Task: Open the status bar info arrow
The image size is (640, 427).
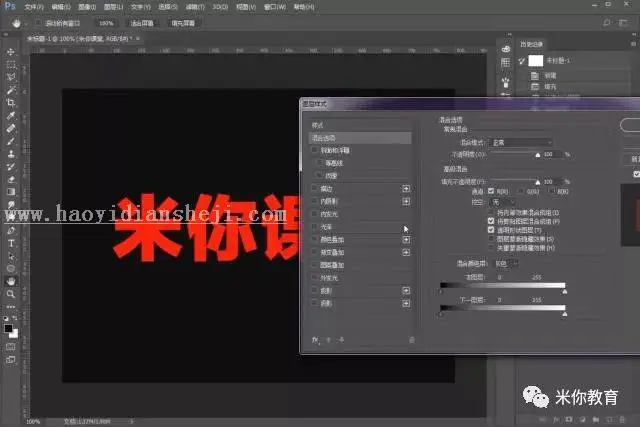Action: (131, 421)
